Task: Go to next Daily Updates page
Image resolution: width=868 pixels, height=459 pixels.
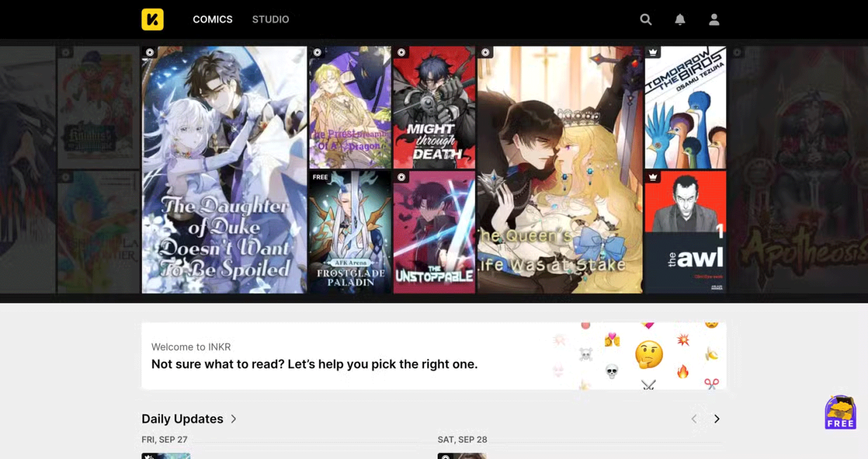Action: click(x=717, y=419)
